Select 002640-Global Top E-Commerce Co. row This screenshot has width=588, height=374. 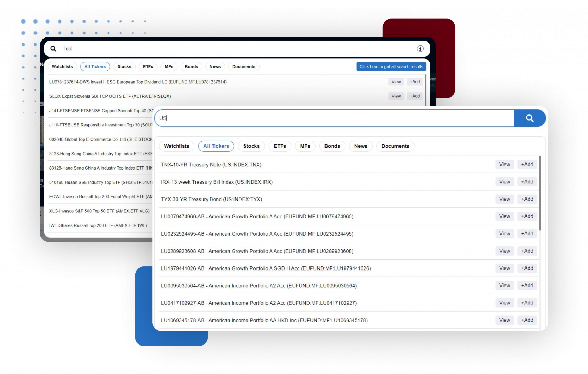[100, 139]
